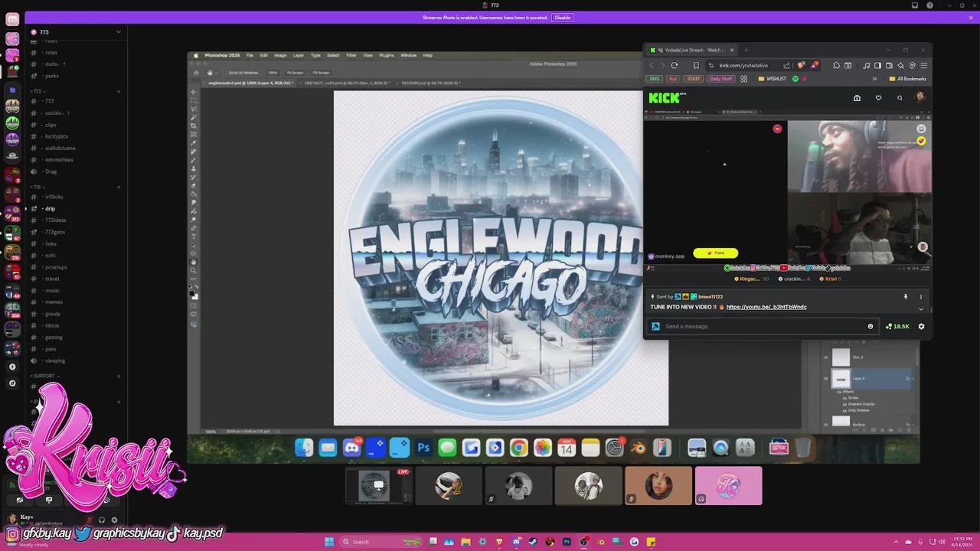The image size is (980, 551).
Task: Open Google Chrome in the Mac dock
Action: point(518,448)
